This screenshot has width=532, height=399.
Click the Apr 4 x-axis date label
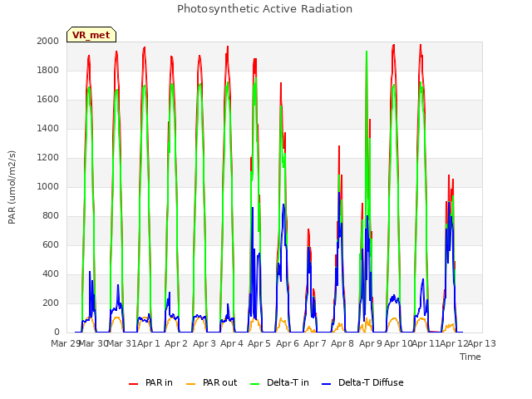tap(232, 343)
